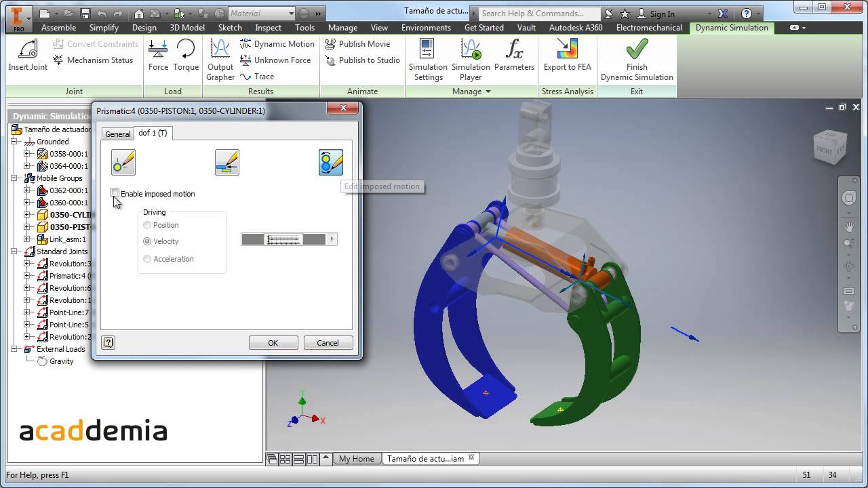This screenshot has width=868, height=488.
Task: Open the Electromechanical ribbon tab
Action: click(x=649, y=28)
